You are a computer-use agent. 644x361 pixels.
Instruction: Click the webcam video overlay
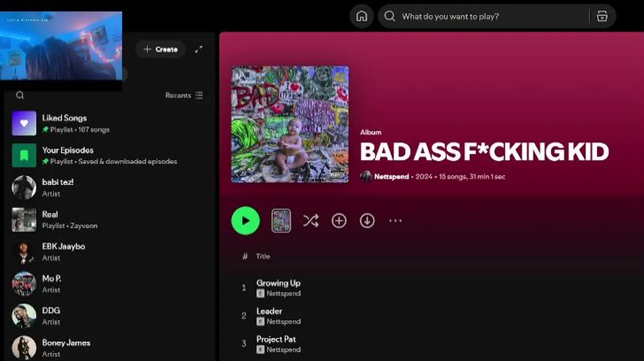point(61,45)
